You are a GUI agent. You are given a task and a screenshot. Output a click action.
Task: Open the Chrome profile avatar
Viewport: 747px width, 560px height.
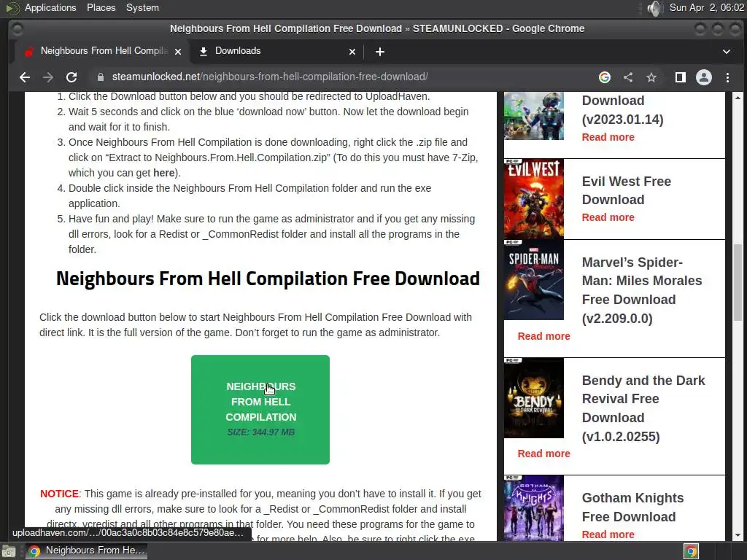point(704,77)
